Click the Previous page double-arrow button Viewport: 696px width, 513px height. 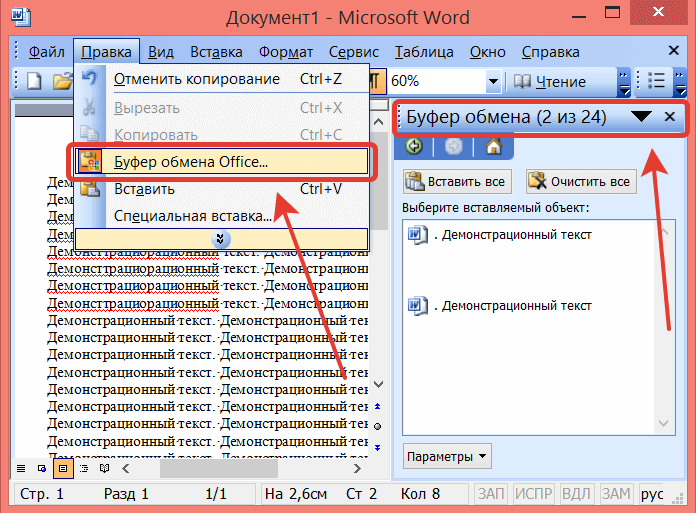[378, 406]
